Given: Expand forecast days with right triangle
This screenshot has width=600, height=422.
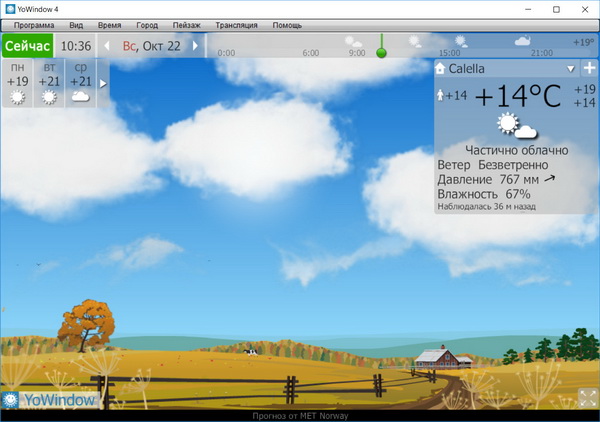Looking at the screenshot, I should pyautogui.click(x=103, y=83).
